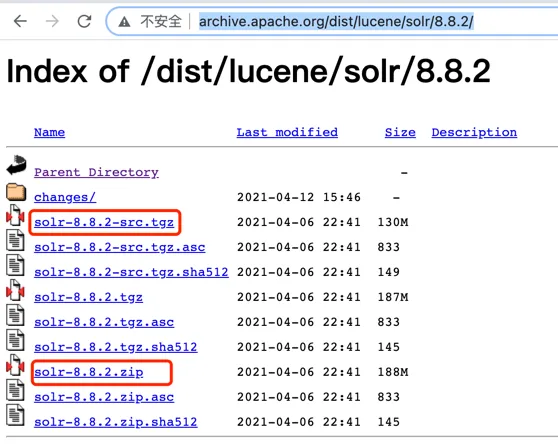The width and height of the screenshot is (558, 447).
Task: Click the file icon beside solr-8.8.2.zip.sha512
Action: point(15,415)
